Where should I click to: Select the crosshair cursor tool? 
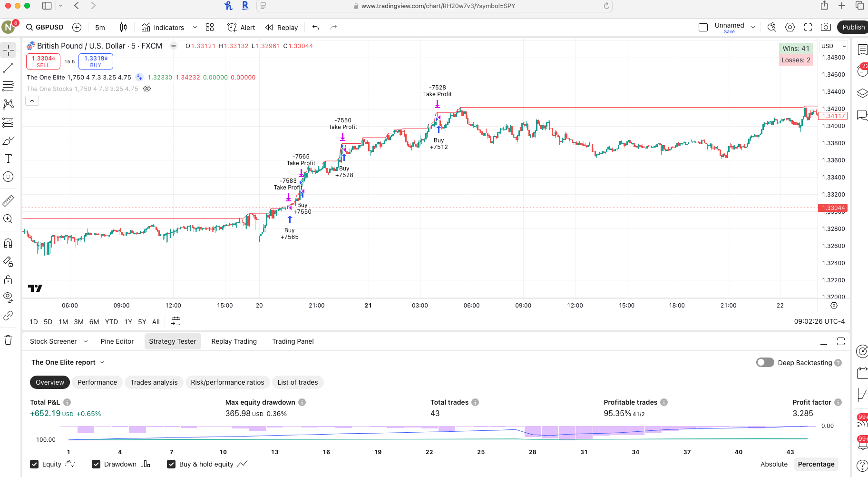click(8, 50)
